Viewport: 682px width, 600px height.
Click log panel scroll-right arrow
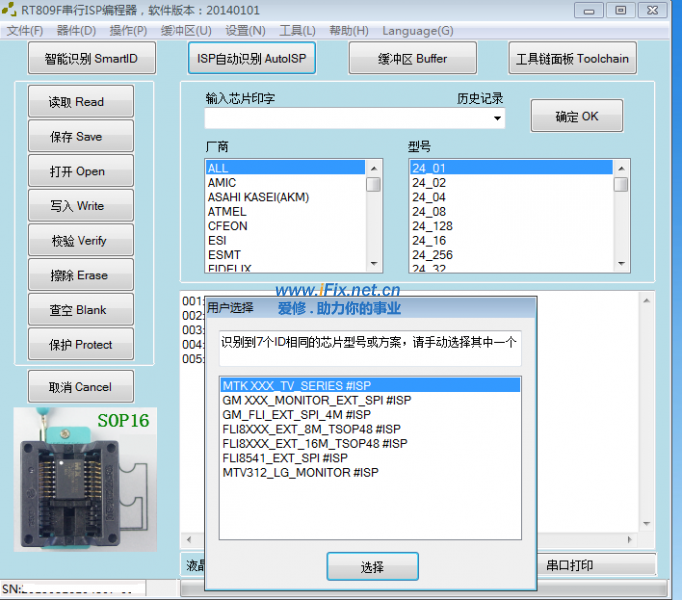(x=629, y=540)
